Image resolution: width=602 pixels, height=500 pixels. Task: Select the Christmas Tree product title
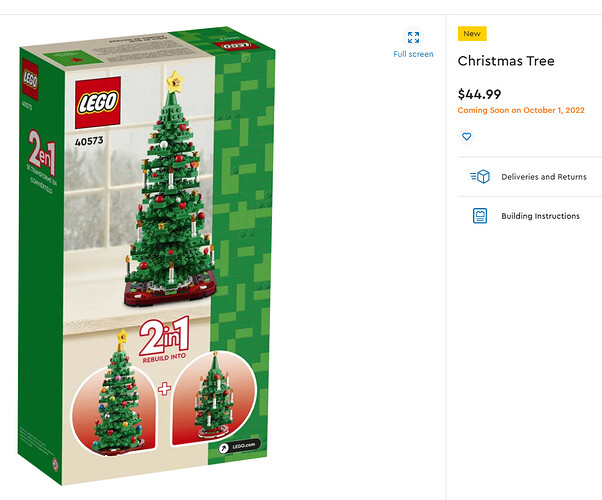506,61
